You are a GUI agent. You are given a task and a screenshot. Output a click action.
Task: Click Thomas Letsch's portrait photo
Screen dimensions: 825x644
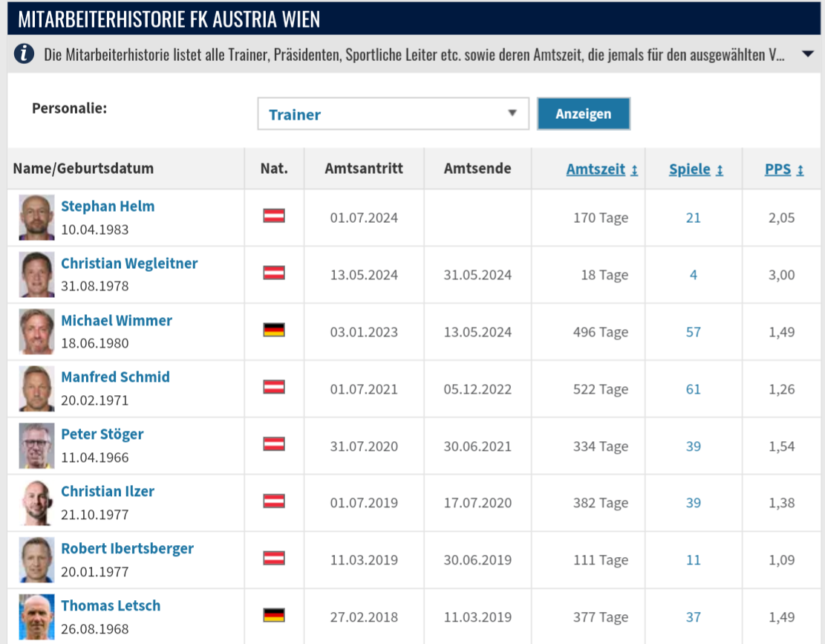tap(37, 617)
